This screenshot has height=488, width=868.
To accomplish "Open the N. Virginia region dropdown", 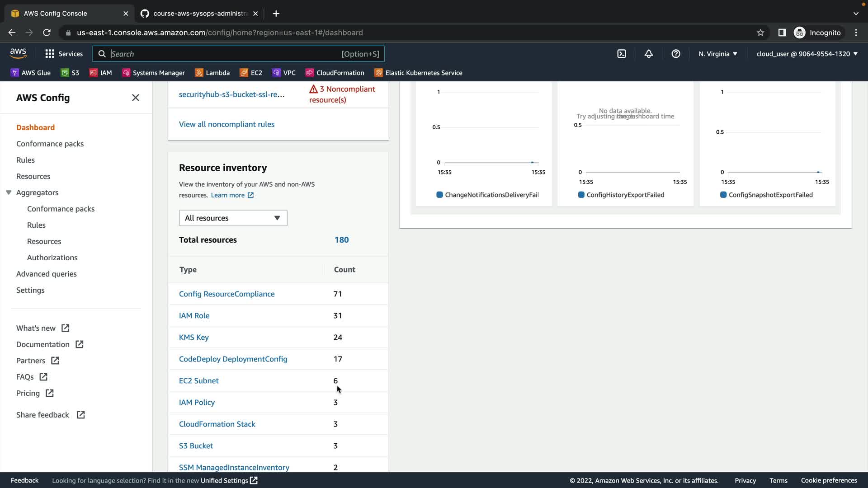I will point(718,54).
